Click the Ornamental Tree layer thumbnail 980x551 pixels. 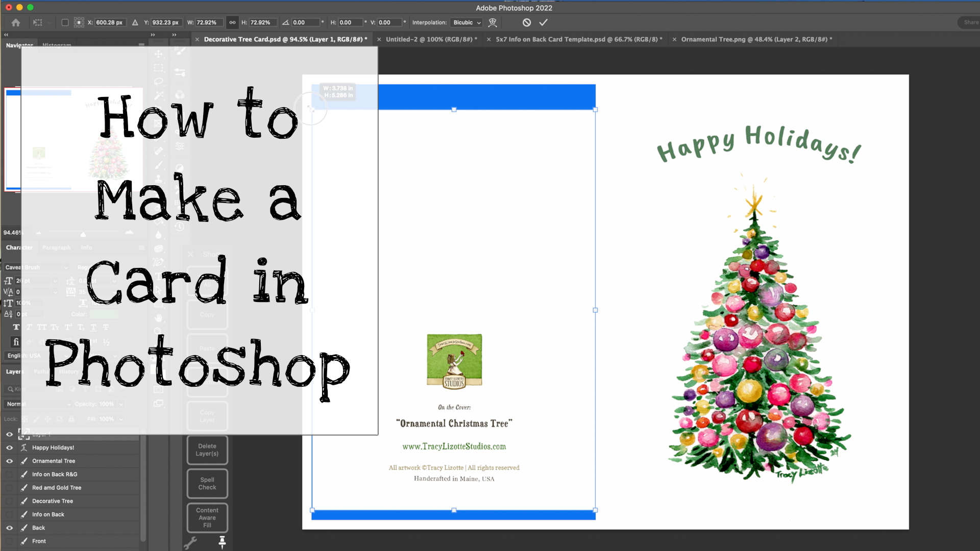(24, 461)
